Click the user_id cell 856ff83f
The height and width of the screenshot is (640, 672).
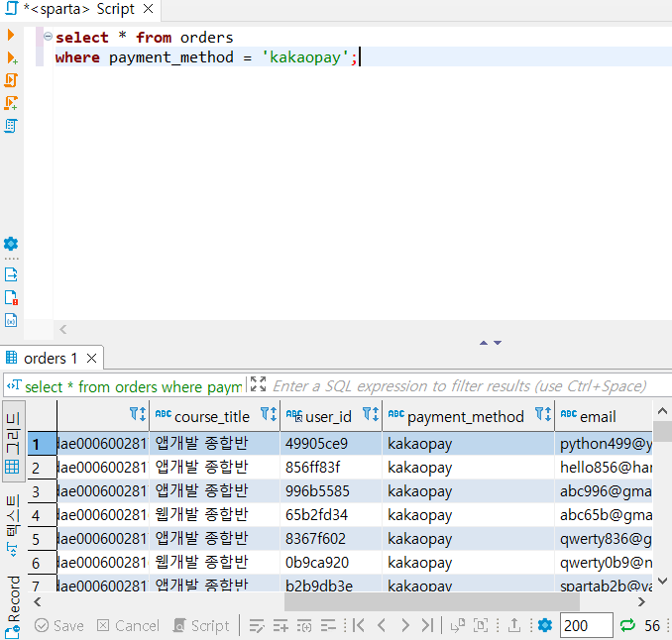pyautogui.click(x=331, y=468)
